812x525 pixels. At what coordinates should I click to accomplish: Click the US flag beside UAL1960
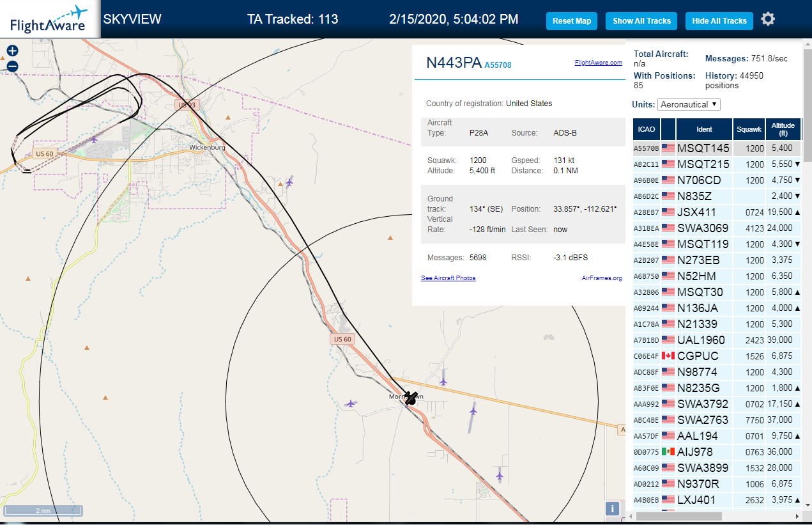click(x=668, y=340)
